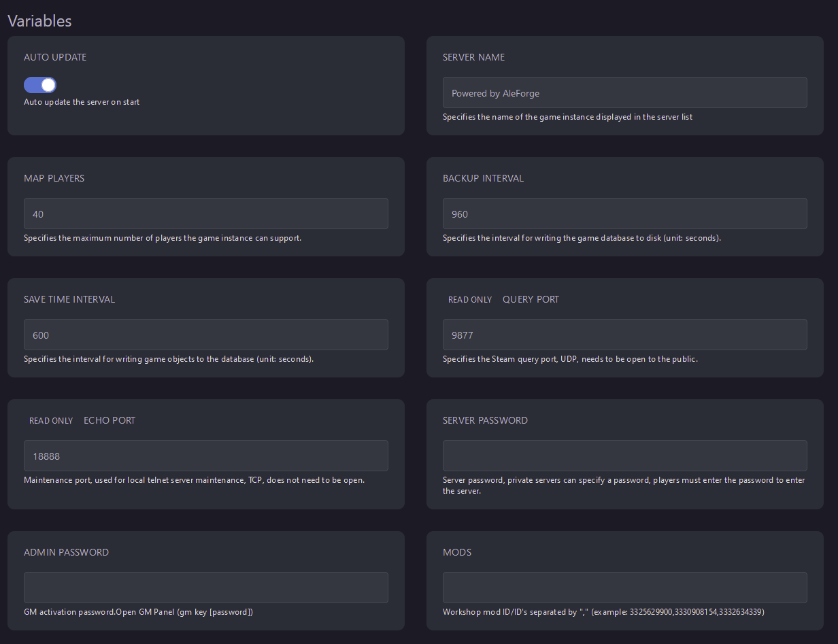Viewport: 838px width, 644px height.
Task: Click the Query Port field showing 9877
Action: [x=624, y=335]
